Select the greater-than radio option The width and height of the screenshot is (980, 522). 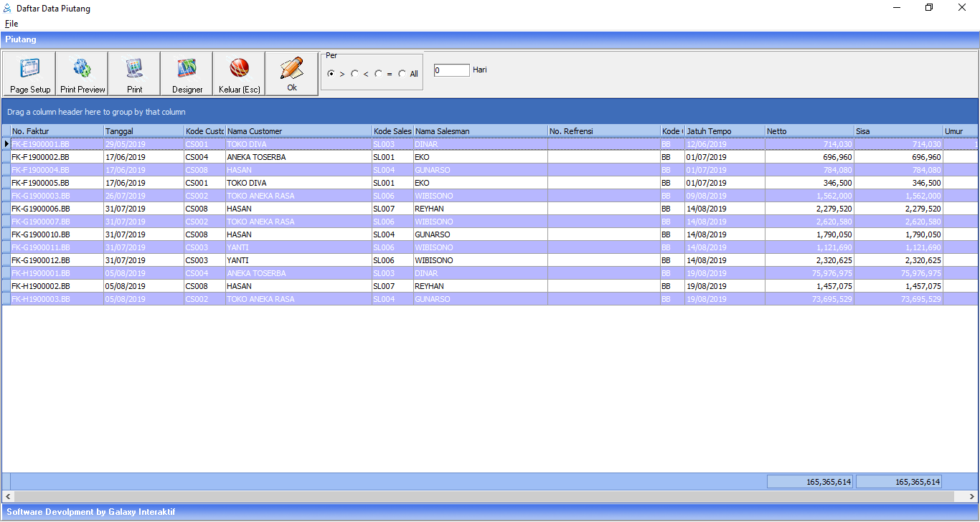(x=331, y=74)
